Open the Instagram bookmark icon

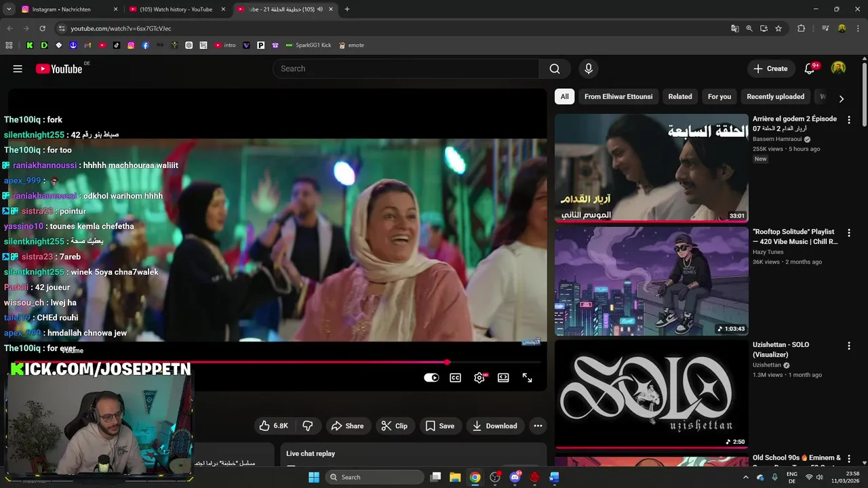(131, 45)
